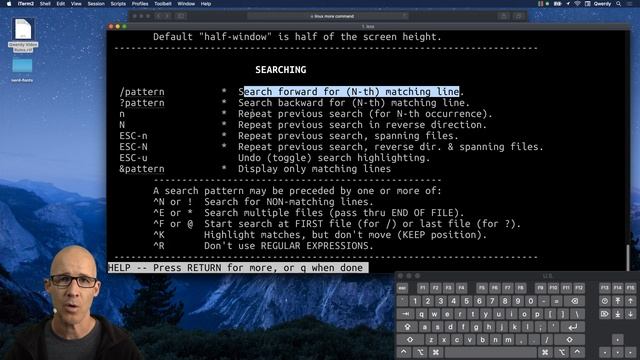
Task: Click the battery status icon
Action: pos(557,4)
